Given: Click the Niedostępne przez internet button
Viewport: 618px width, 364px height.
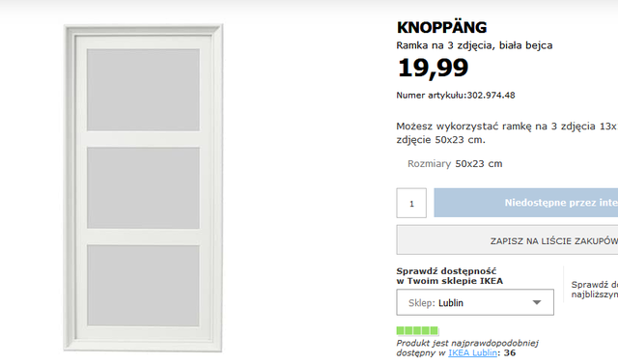Looking at the screenshot, I should [x=525, y=203].
